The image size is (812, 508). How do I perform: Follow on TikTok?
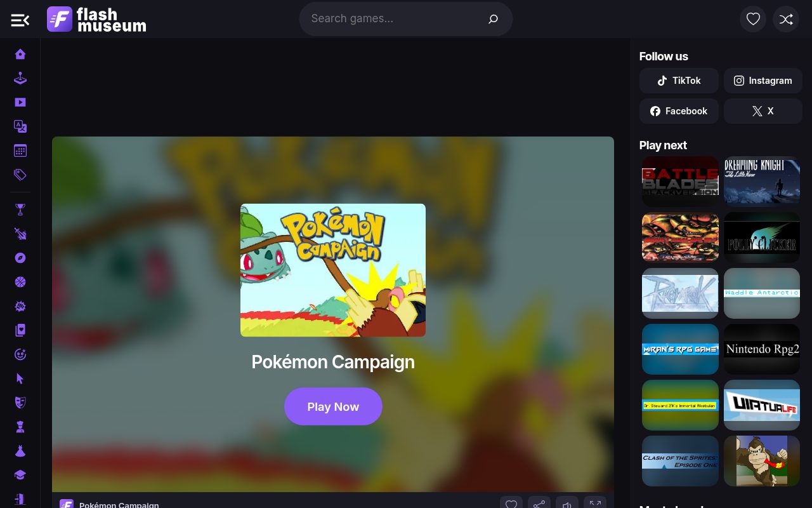point(679,81)
